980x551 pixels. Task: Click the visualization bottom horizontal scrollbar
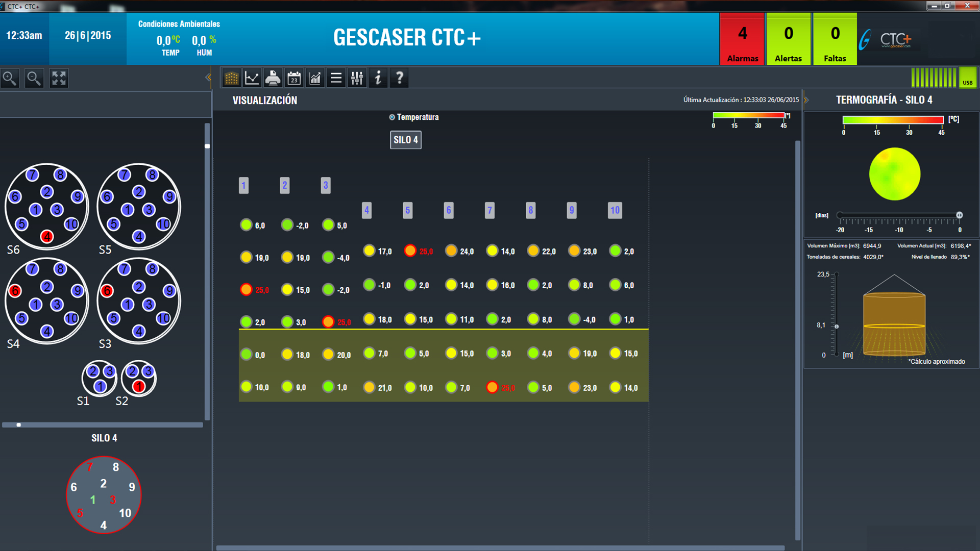[500, 548]
